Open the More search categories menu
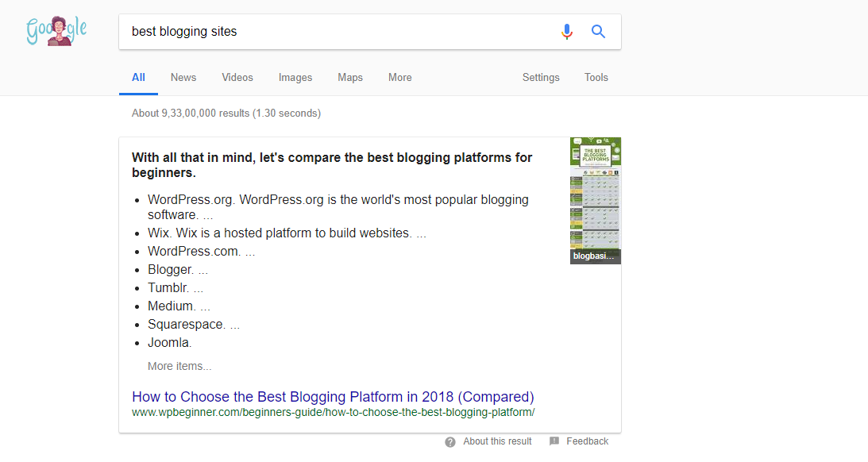This screenshot has height=462, width=868. point(399,78)
